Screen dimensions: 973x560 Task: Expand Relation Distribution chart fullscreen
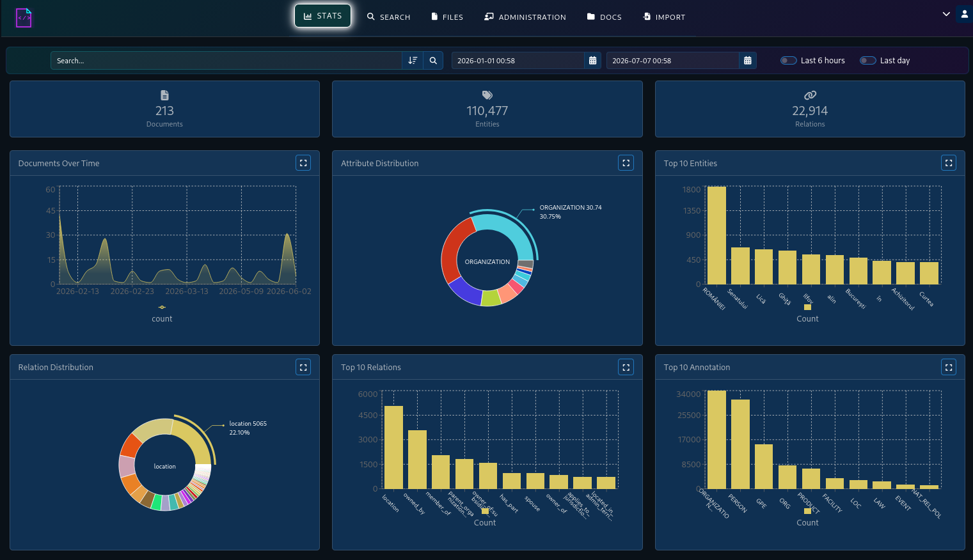tap(303, 367)
